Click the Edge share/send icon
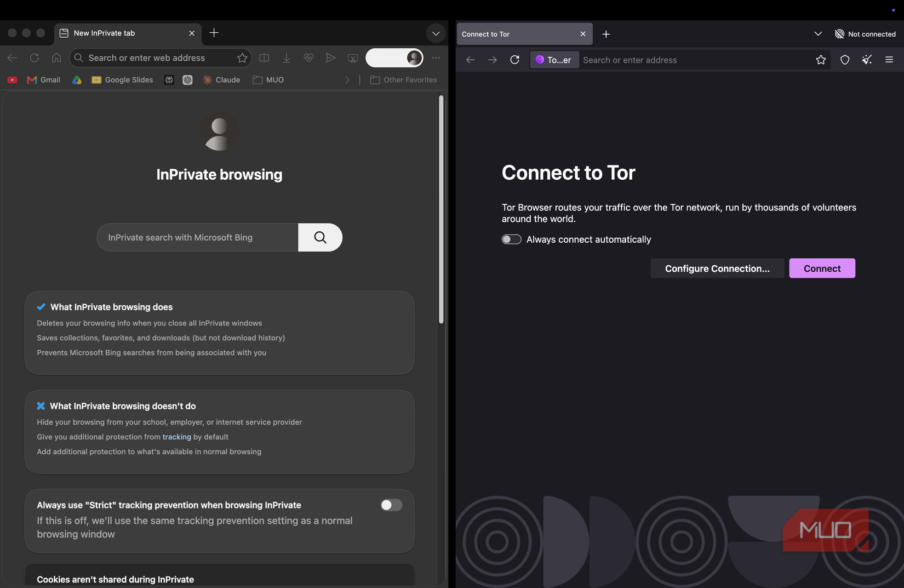The image size is (904, 588). (330, 58)
